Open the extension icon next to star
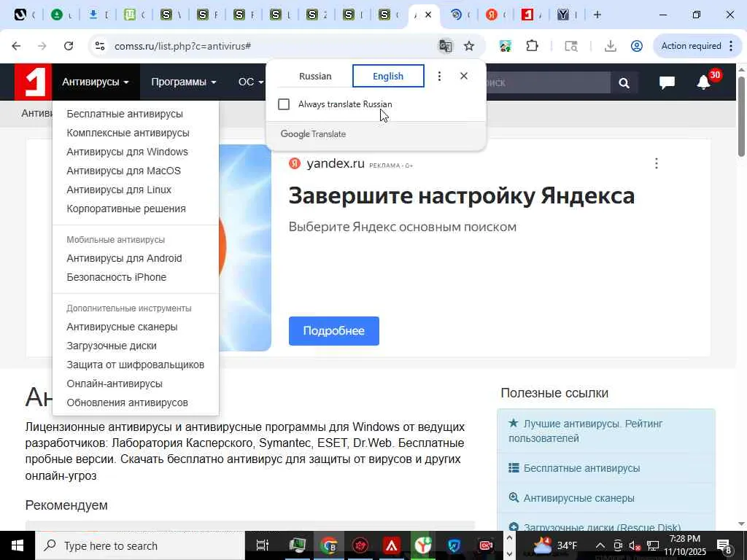Image resolution: width=747 pixels, height=560 pixels. (505, 46)
